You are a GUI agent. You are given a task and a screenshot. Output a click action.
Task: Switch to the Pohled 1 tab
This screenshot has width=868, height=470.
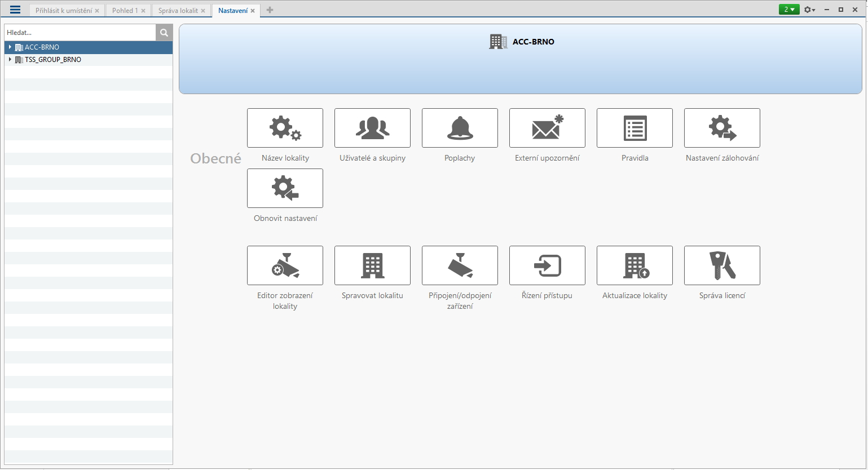(125, 11)
